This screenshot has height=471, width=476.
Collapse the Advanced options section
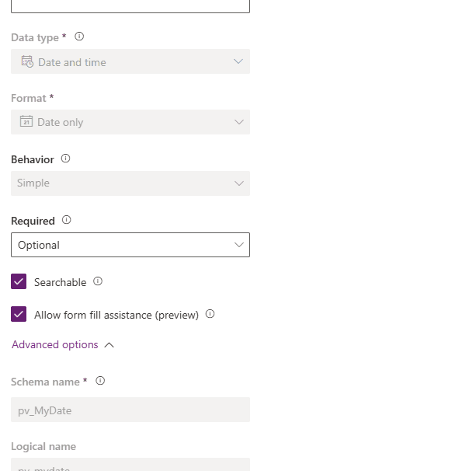click(x=109, y=345)
